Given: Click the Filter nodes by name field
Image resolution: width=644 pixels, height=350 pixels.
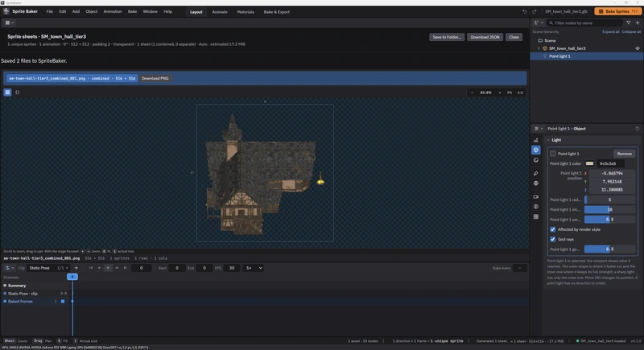Looking at the screenshot, I should 584,23.
